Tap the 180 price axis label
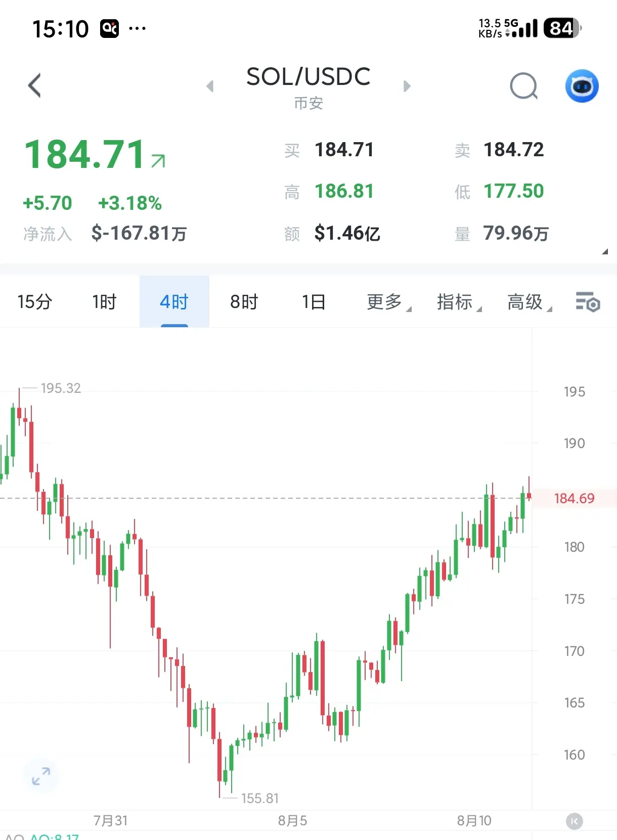This screenshot has height=840, width=617. click(574, 547)
